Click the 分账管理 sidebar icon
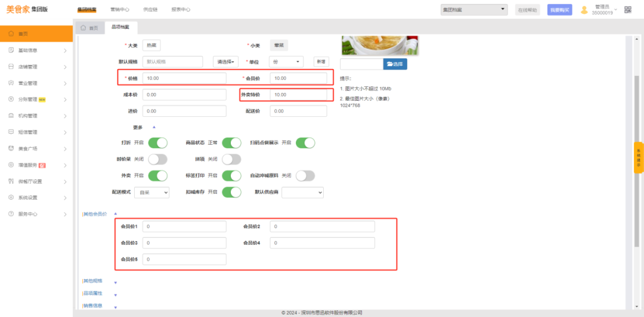The height and width of the screenshot is (317, 644). pos(11,100)
